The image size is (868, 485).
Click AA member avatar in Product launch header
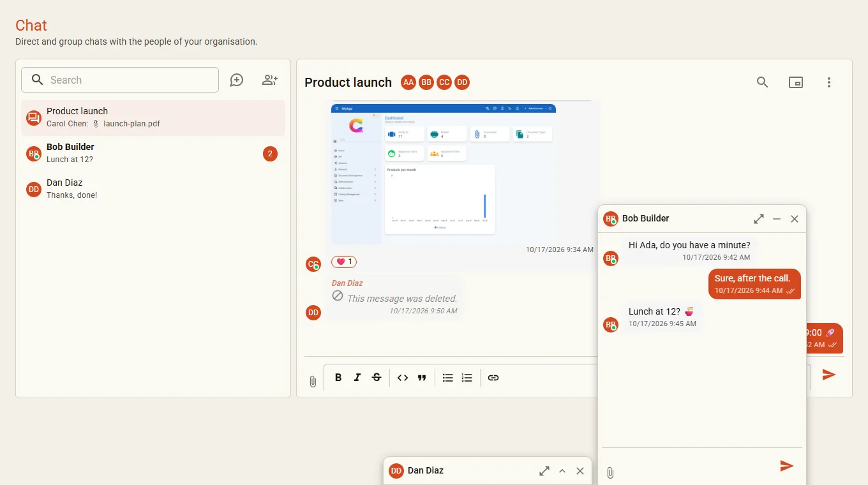click(408, 82)
